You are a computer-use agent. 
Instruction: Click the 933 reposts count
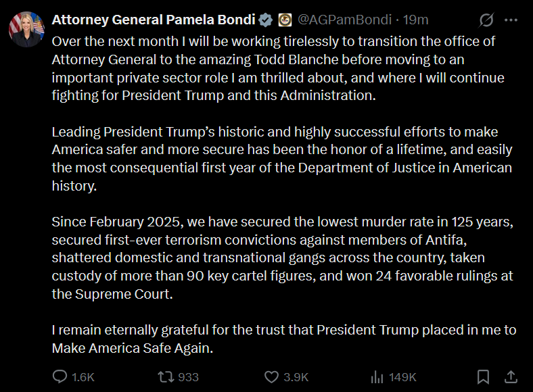coord(189,376)
